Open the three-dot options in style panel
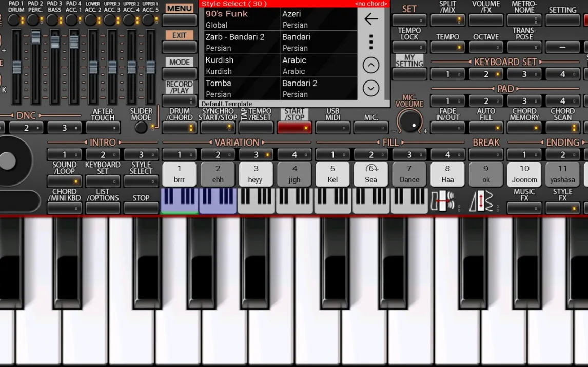The height and width of the screenshot is (367, 588). pos(370,42)
